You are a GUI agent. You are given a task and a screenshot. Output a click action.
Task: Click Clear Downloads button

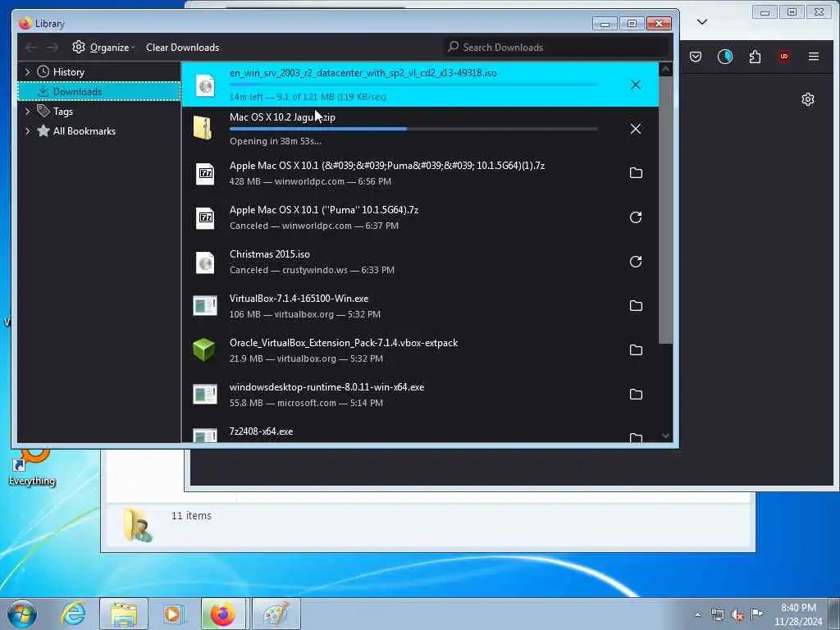tap(182, 48)
